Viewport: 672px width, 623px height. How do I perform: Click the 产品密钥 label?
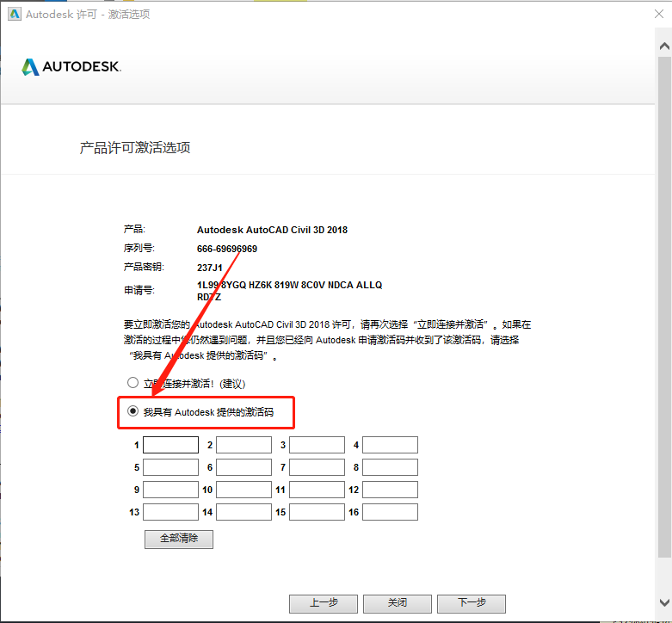[144, 267]
